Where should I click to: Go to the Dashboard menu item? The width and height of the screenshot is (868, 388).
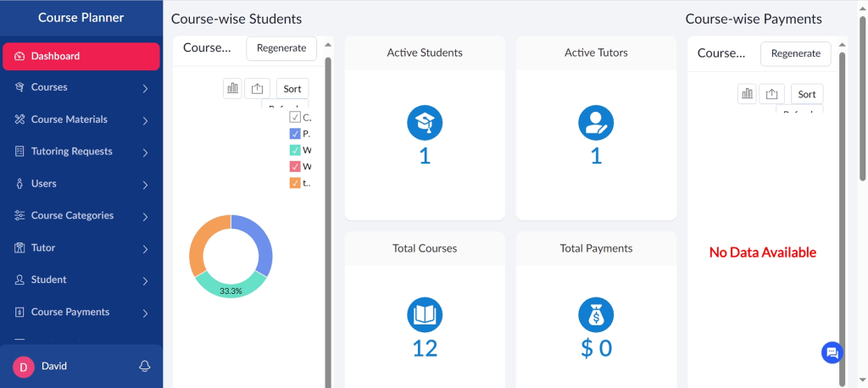coord(81,56)
